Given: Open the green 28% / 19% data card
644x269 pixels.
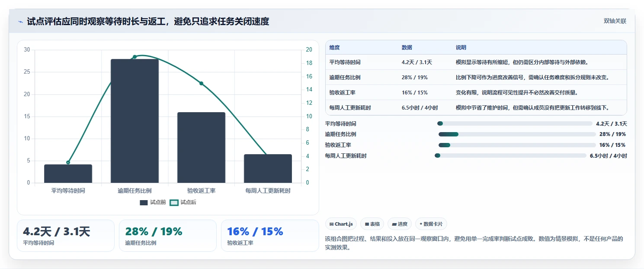Looking at the screenshot, I should click(x=168, y=236).
